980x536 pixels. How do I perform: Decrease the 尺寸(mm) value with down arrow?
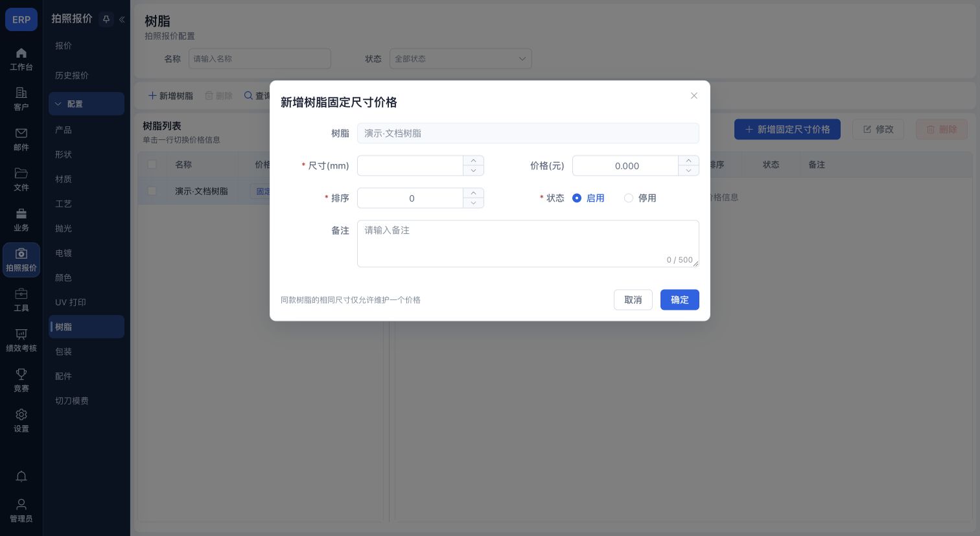474,170
